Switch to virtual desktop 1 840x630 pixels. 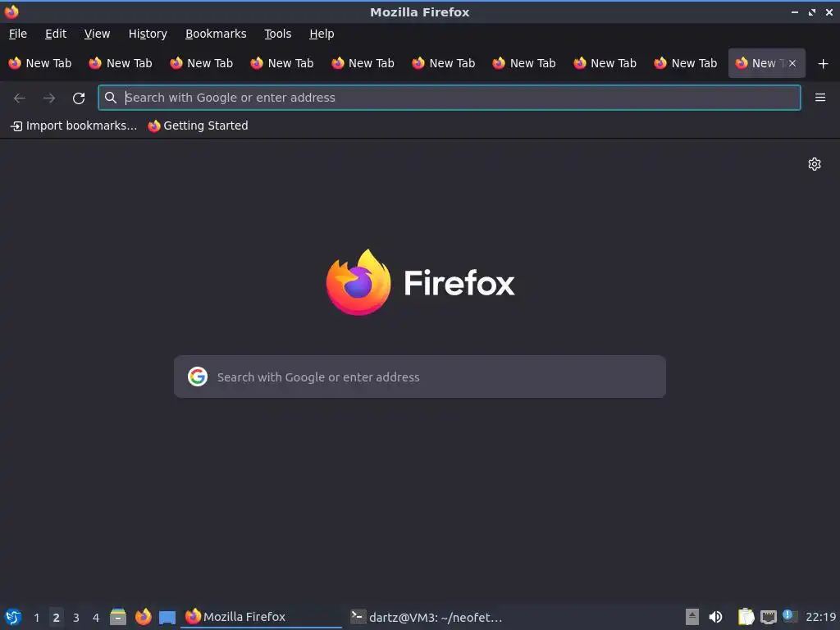(x=36, y=618)
